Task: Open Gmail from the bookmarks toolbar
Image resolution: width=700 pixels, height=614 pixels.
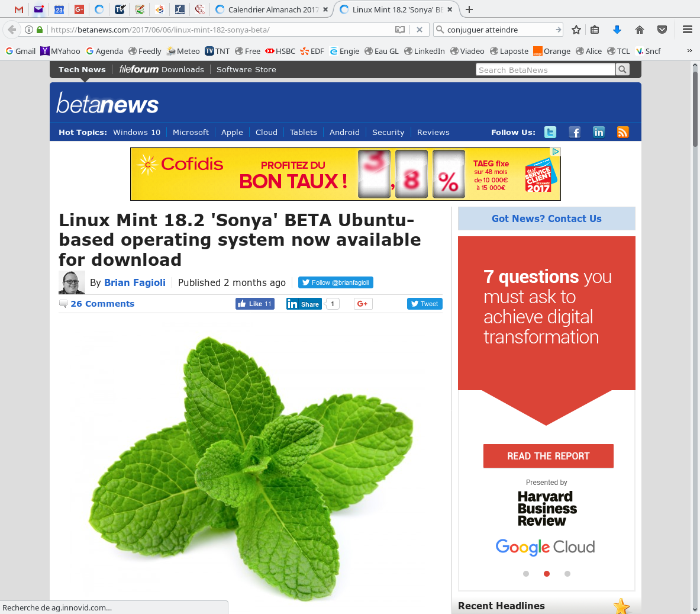Action: [x=20, y=51]
